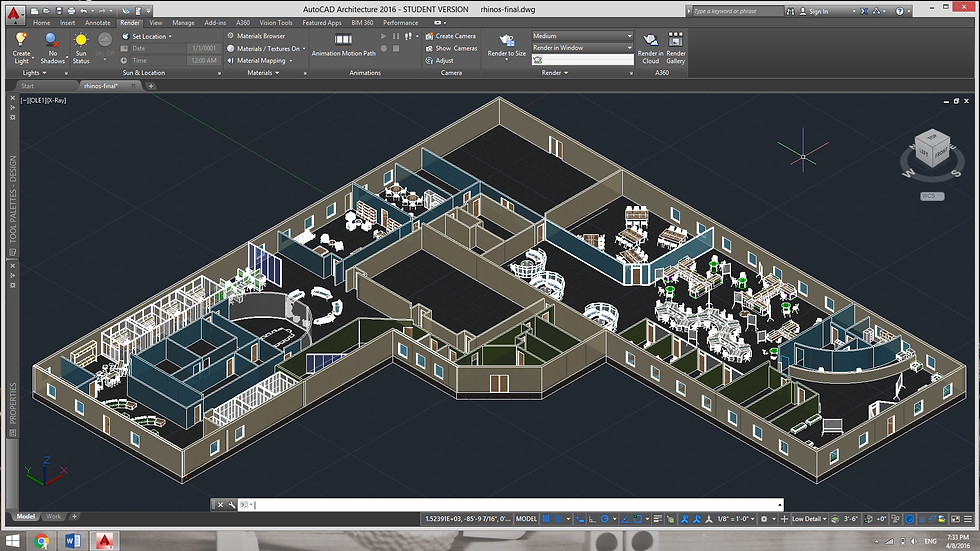Screen dimensions: 980x551
Task: Click the Create Light icon
Action: [x=21, y=41]
